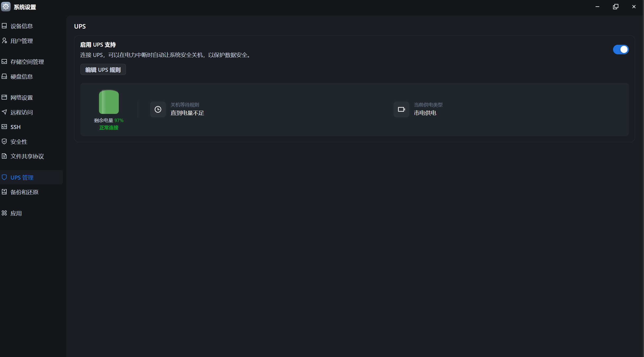Click the 网络设置 window icon
The image size is (644, 357).
[4, 97]
